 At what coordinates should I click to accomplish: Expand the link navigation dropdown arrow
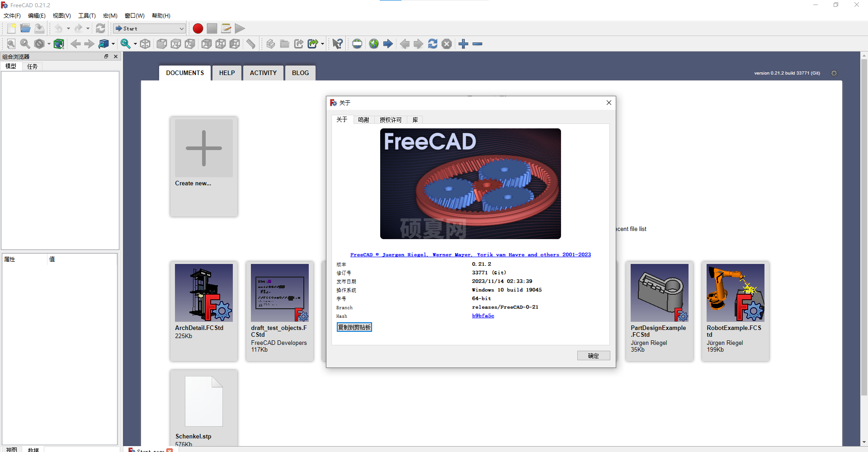click(113, 44)
